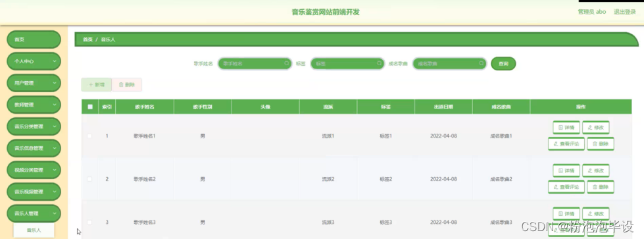644x239 pixels.
Task: Click the 成名歌曲1 cell
Action: tap(501, 136)
